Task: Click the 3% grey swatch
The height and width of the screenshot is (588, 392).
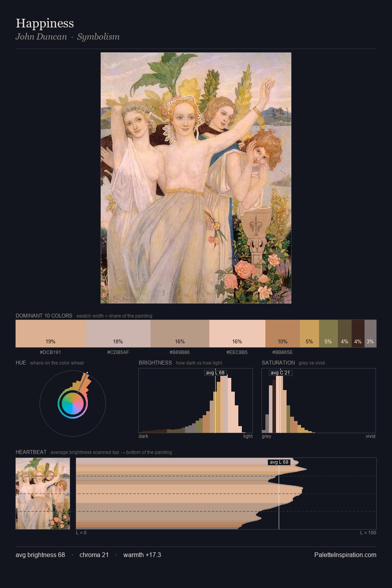Action: point(370,334)
